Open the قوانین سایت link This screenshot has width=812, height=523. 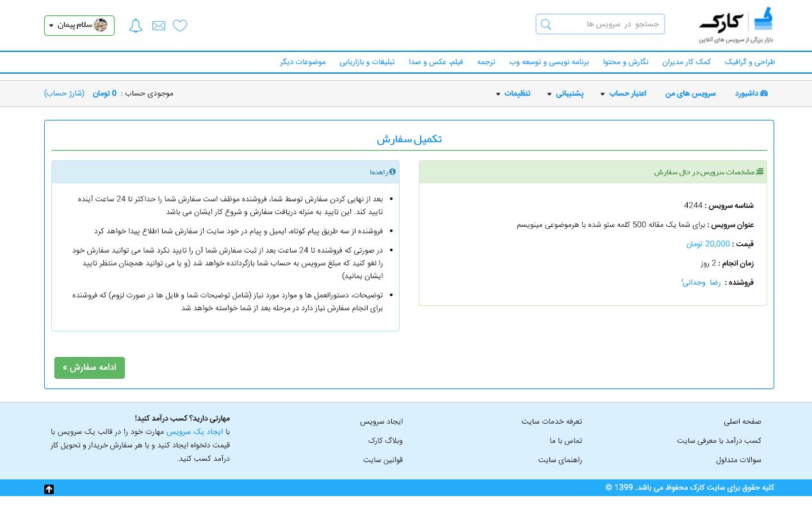click(x=383, y=460)
